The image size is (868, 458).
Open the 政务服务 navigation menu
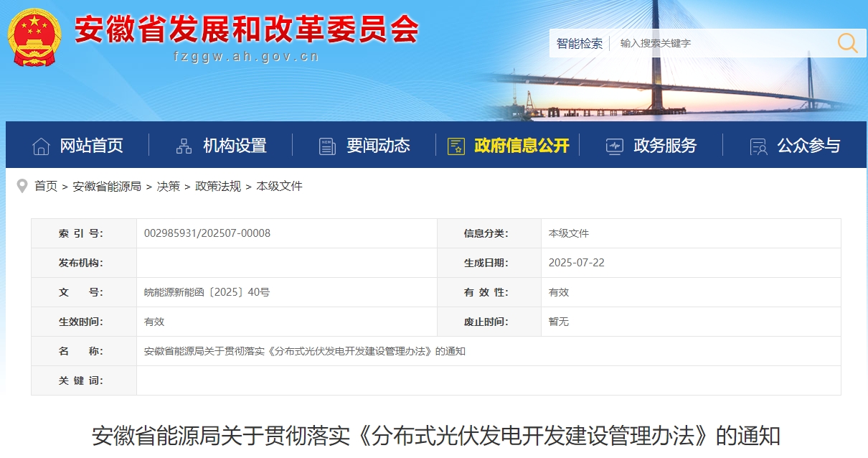point(665,146)
